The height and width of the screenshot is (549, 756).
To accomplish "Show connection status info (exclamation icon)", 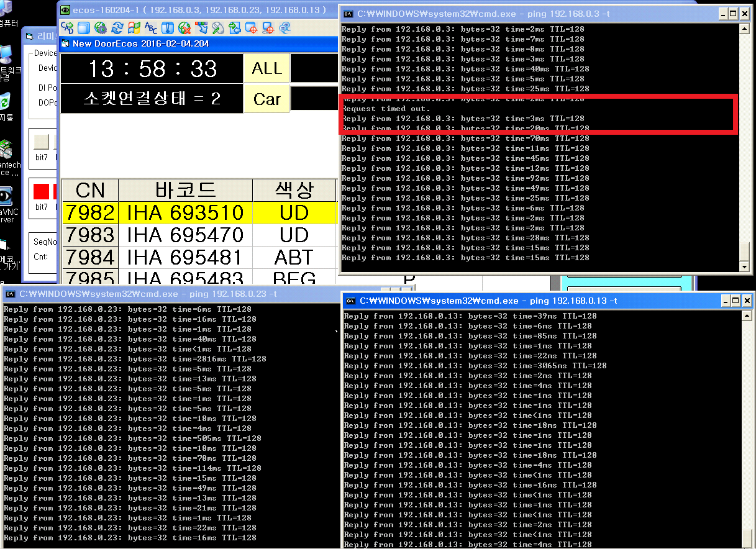I will point(168,28).
